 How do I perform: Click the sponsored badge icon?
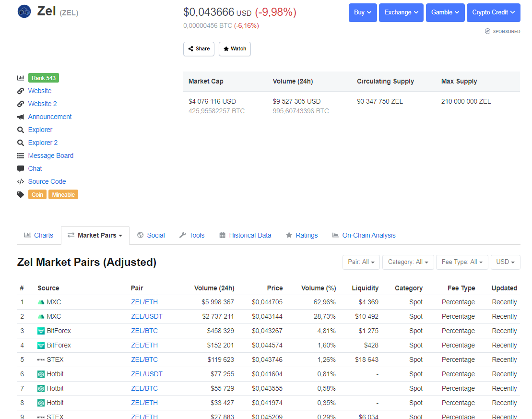point(487,31)
